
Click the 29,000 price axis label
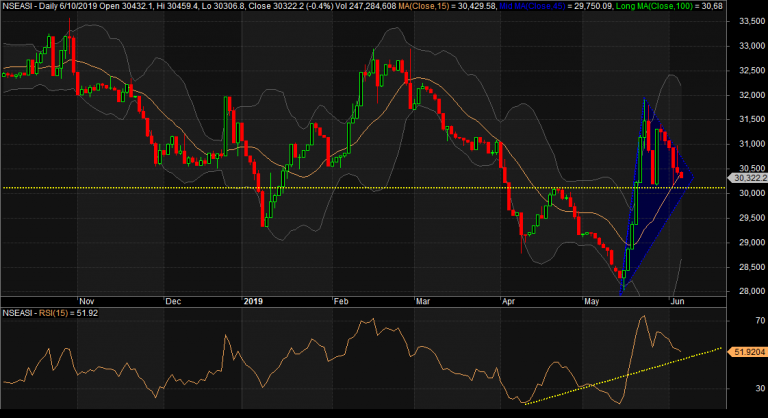pyautogui.click(x=751, y=243)
